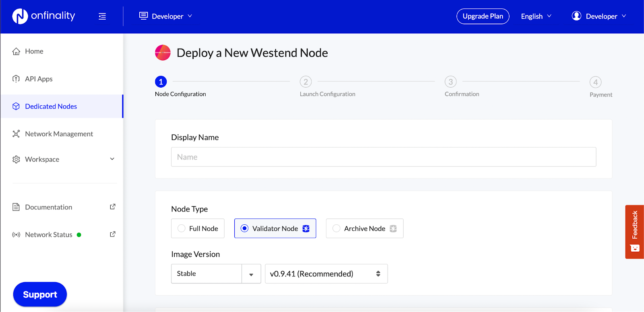Collapse the sidebar with the hamburger icon

102,16
